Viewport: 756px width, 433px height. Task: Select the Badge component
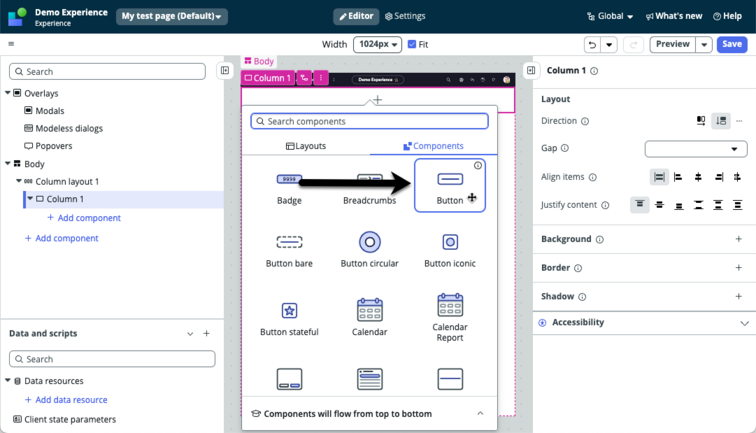[289, 188]
